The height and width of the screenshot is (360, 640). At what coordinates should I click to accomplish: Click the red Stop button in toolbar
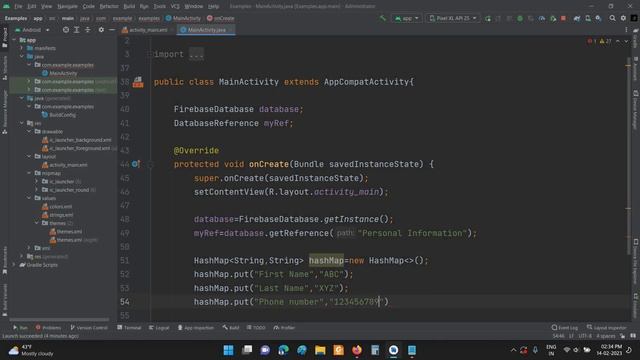coord(563,18)
